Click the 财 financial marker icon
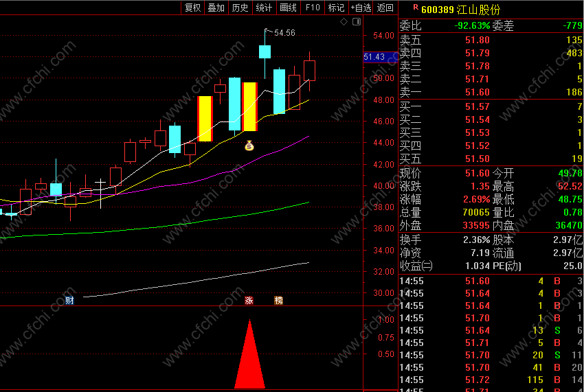This screenshot has height=392, width=584. (69, 301)
